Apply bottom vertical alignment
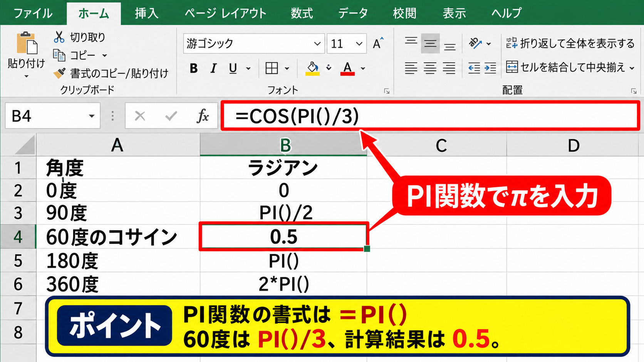The image size is (644, 362). 449,46
